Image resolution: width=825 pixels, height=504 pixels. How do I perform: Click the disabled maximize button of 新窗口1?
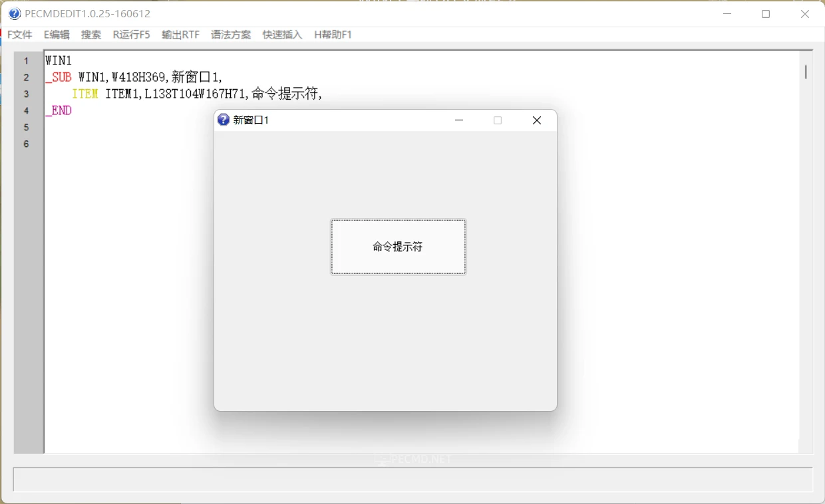498,120
